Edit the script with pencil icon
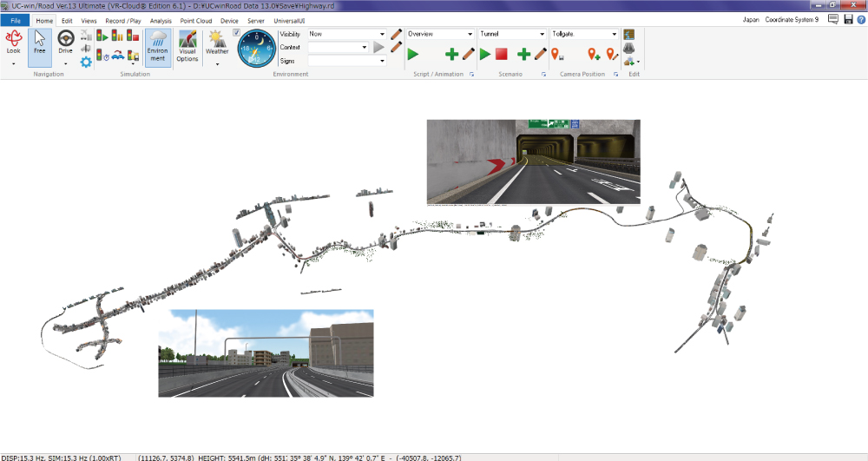This screenshot has width=868, height=461. coord(469,54)
